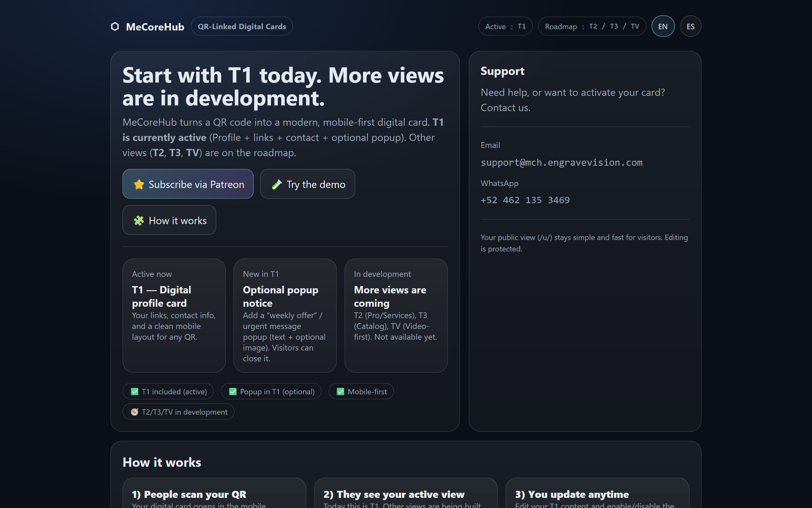Open the Roadmap T2 / T3 / TV pill
The image size is (812, 508).
point(592,26)
